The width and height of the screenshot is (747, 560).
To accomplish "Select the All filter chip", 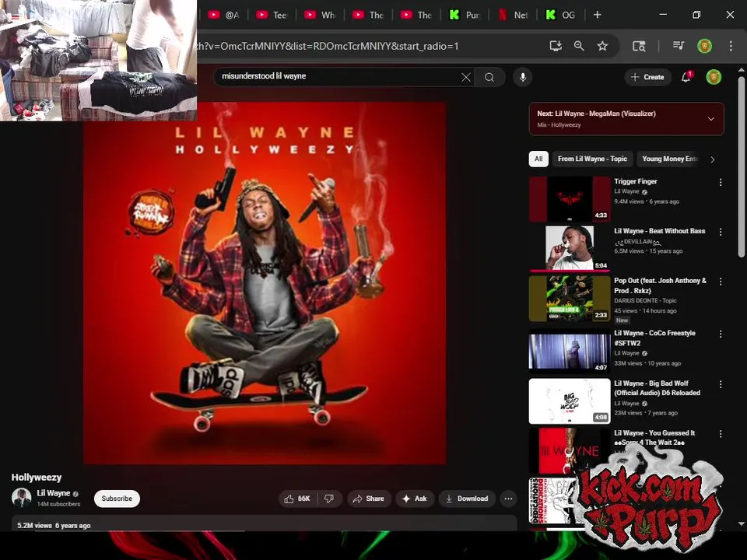I will tap(538, 159).
